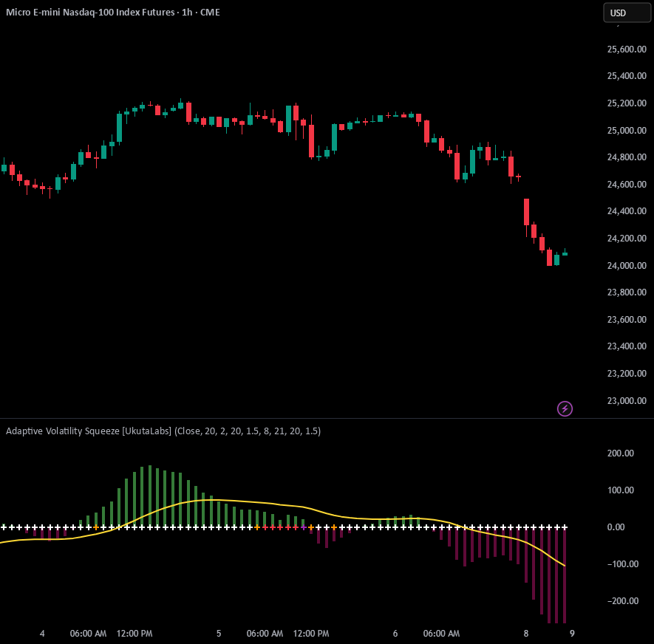Click the 12:00 PM time label after 5
This screenshot has width=654, height=644.
[x=311, y=634]
